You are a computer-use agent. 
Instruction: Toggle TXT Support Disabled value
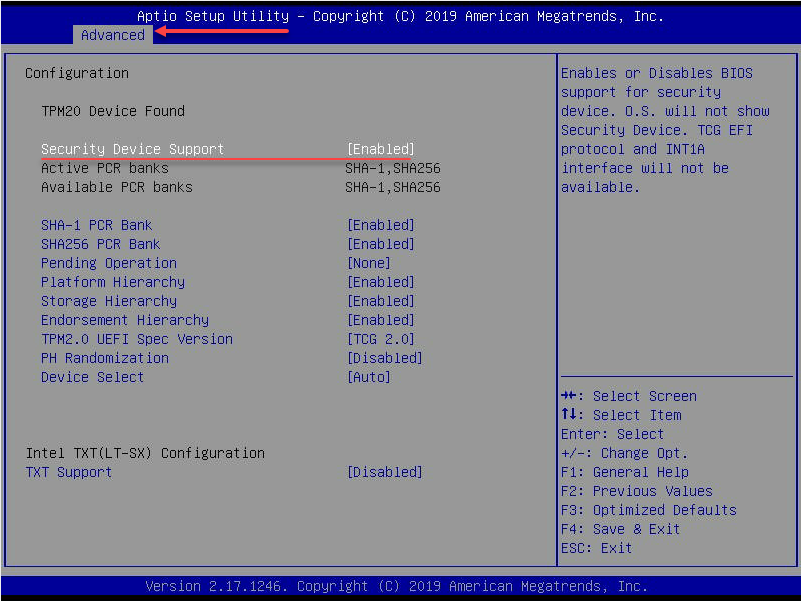(x=384, y=472)
